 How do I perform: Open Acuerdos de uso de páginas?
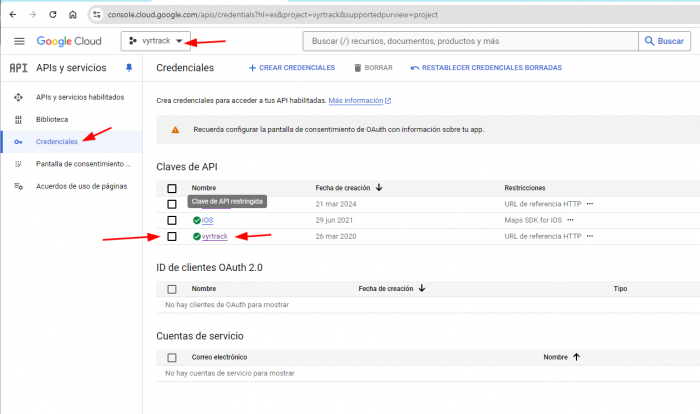(x=81, y=186)
